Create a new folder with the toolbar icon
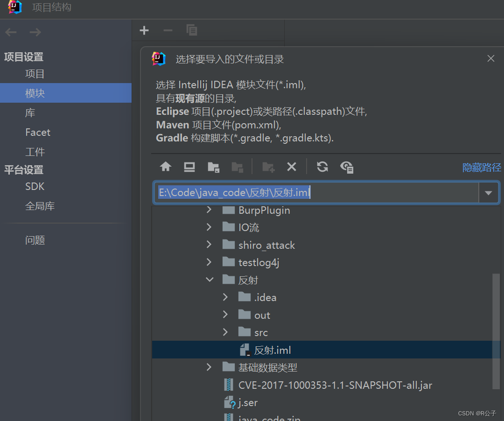Image resolution: width=504 pixels, height=421 pixels. [x=268, y=167]
